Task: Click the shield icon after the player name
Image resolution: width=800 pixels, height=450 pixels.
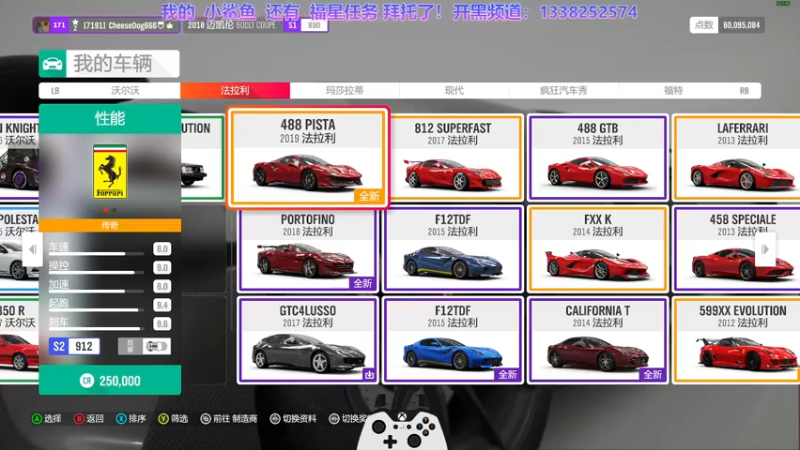Action: (161, 25)
